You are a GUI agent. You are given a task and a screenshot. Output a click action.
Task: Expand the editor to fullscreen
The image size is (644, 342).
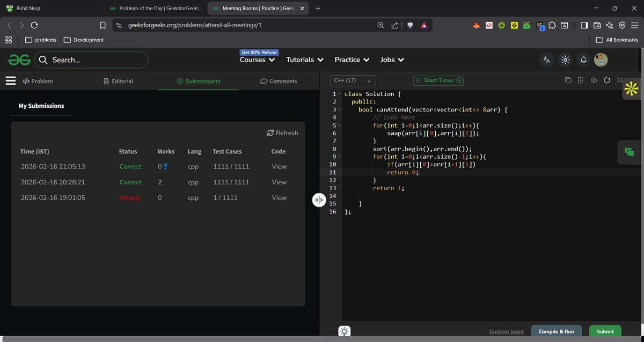(x=620, y=79)
